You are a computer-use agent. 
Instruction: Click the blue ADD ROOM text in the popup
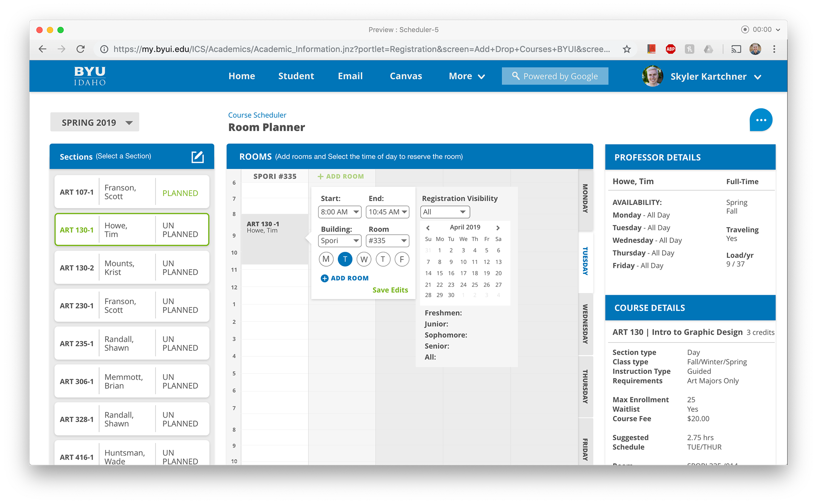(x=350, y=278)
